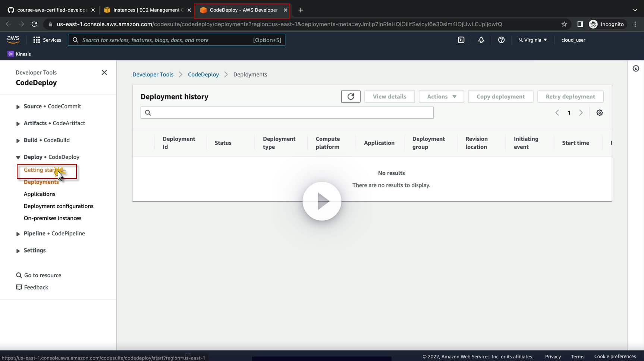The image size is (644, 361).
Task: Collapse the Deploy CodeDeploy section
Action: (18, 158)
